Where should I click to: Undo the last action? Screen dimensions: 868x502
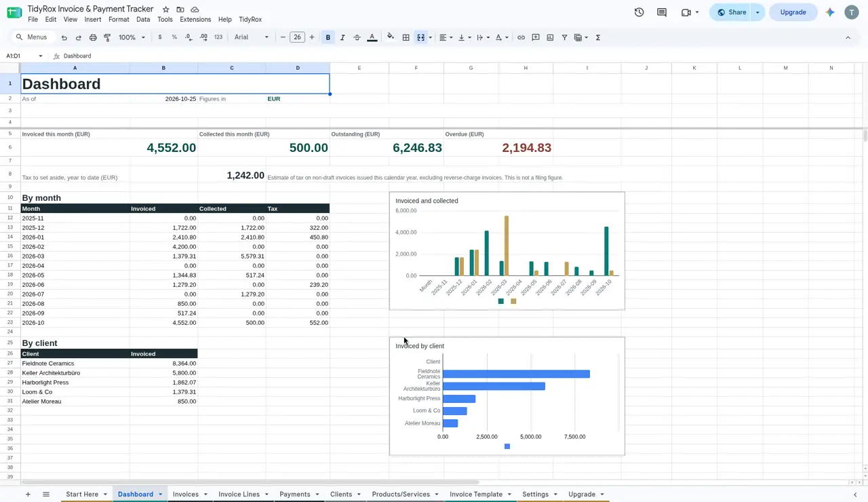click(x=64, y=37)
